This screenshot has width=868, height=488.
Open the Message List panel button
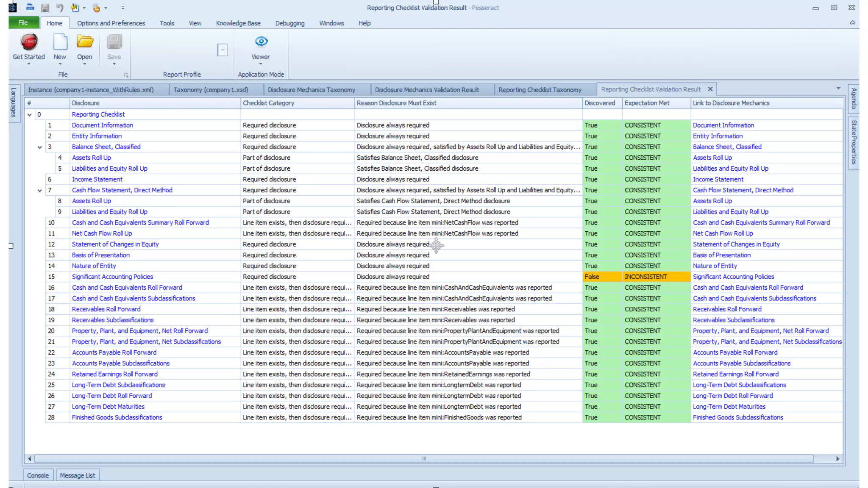point(78,475)
